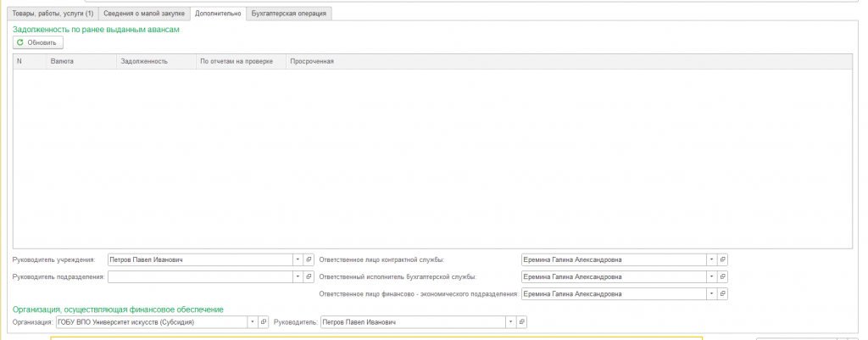This screenshot has width=868, height=340.
Task: Click the финансово-экономического подразделения person field
Action: pos(614,294)
